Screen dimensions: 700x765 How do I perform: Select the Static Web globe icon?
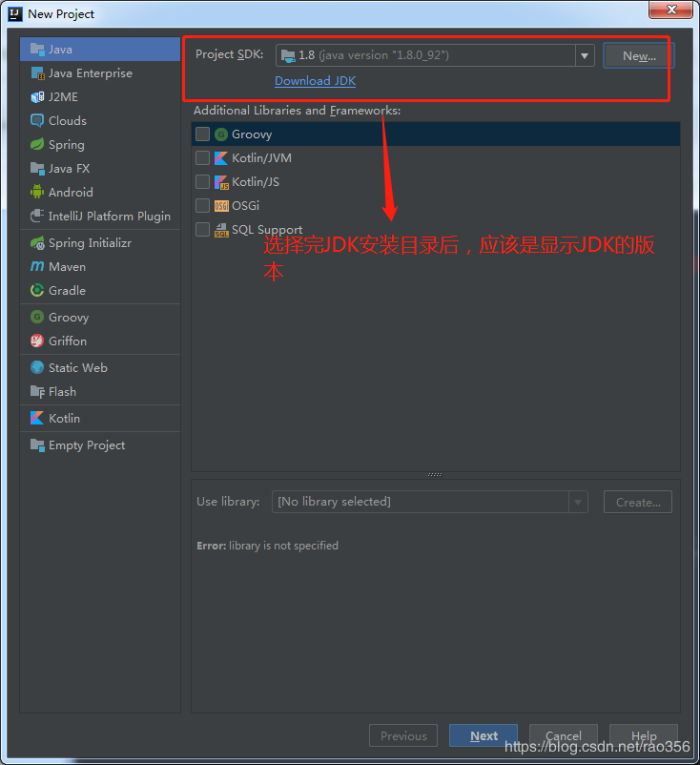point(37,367)
